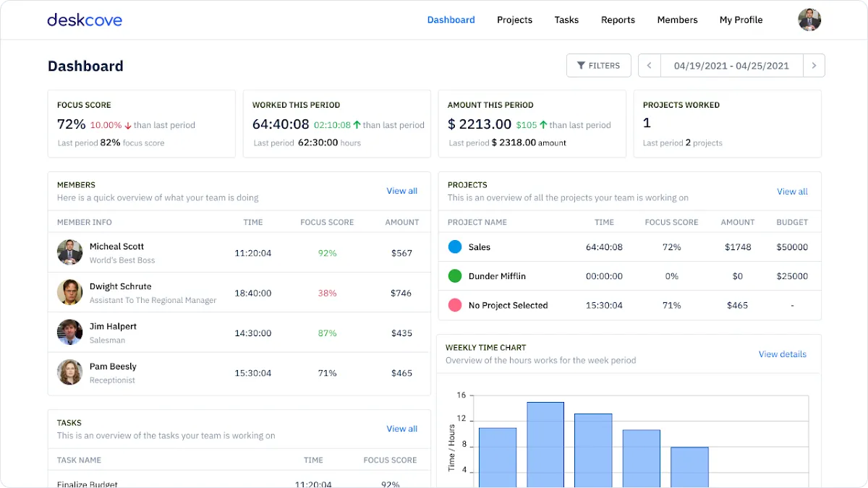868x488 pixels.
Task: Open the Members page in navigation
Action: coord(677,20)
